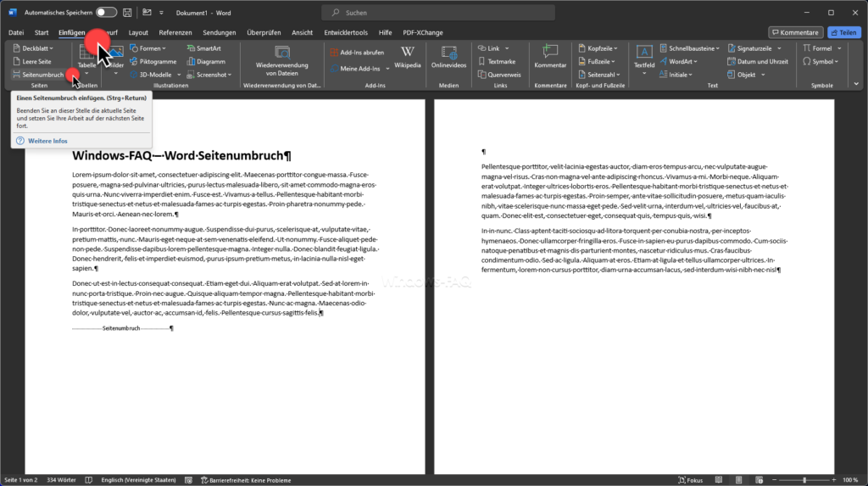Insert a Leere Seite
This screenshot has width=868, height=486.
(x=32, y=62)
